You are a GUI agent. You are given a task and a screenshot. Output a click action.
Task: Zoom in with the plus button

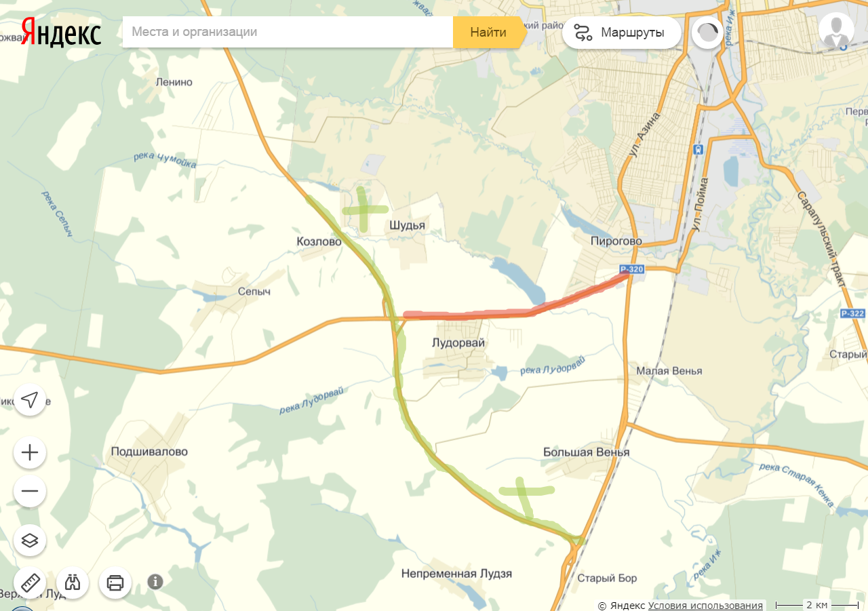pos(30,452)
